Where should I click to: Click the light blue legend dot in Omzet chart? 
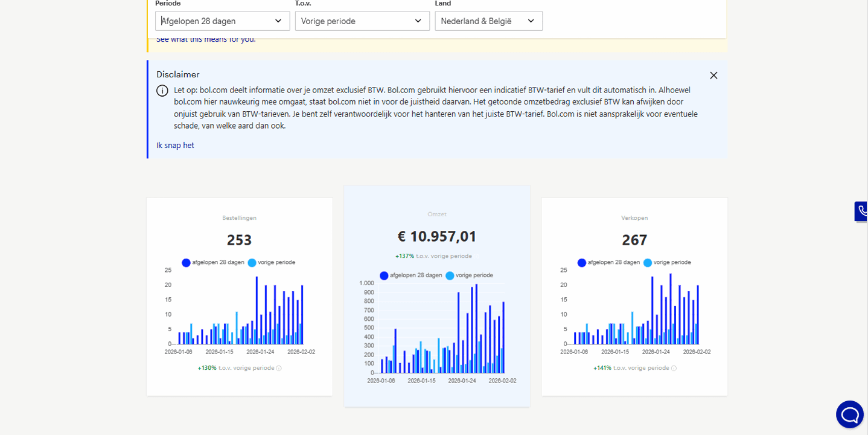(x=449, y=275)
